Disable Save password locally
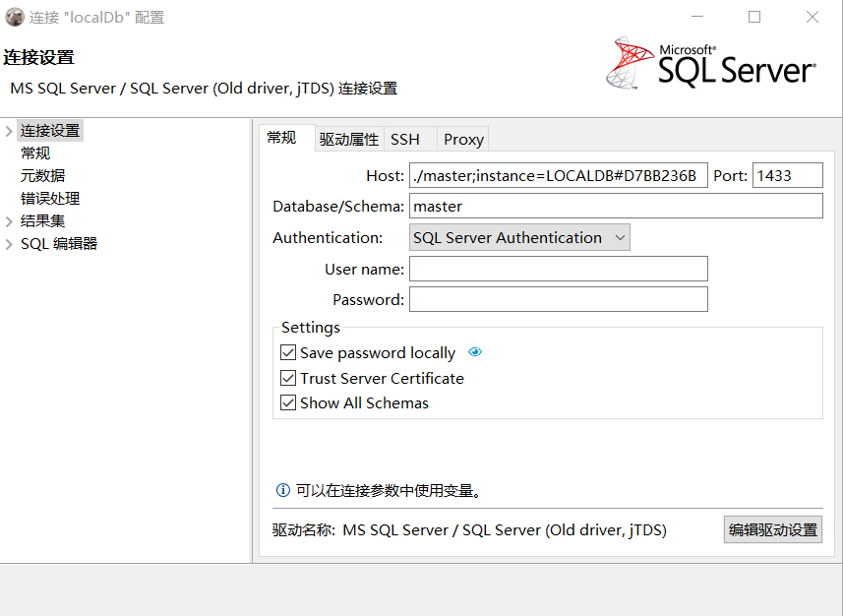 coord(289,352)
